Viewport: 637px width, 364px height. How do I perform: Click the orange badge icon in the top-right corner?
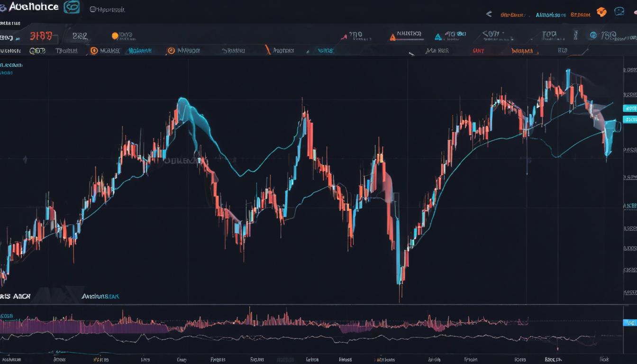tap(601, 12)
